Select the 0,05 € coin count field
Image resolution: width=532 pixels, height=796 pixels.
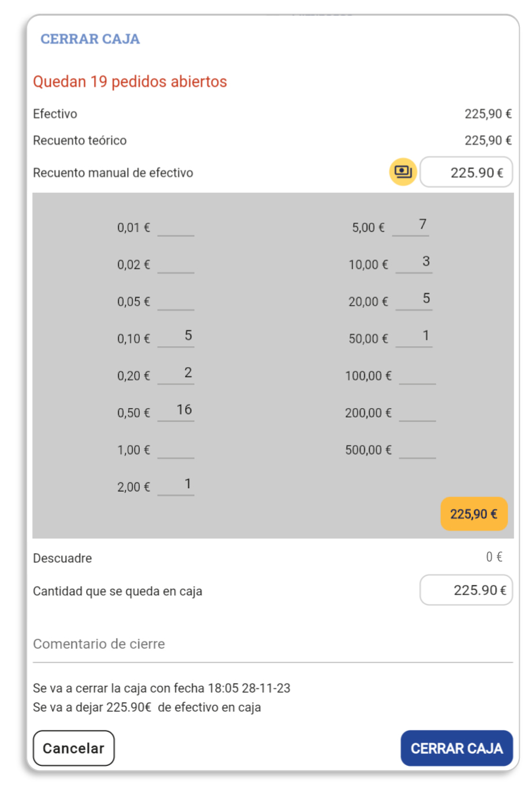click(x=176, y=300)
